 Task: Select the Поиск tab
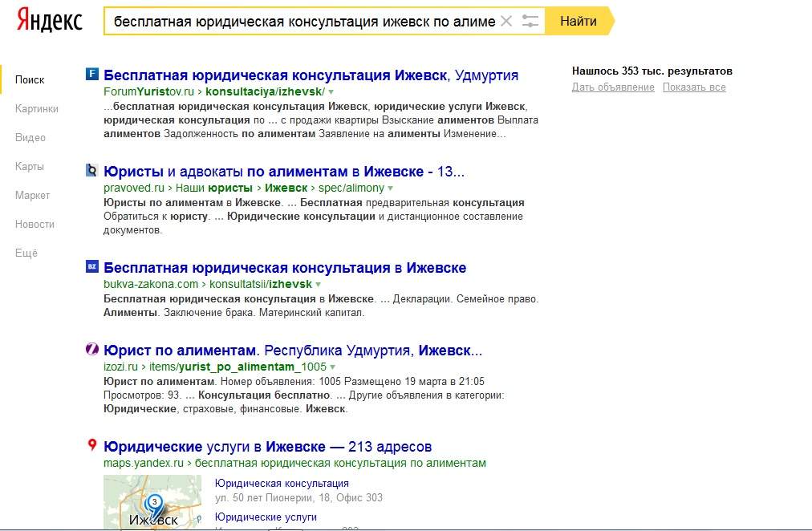(30, 79)
